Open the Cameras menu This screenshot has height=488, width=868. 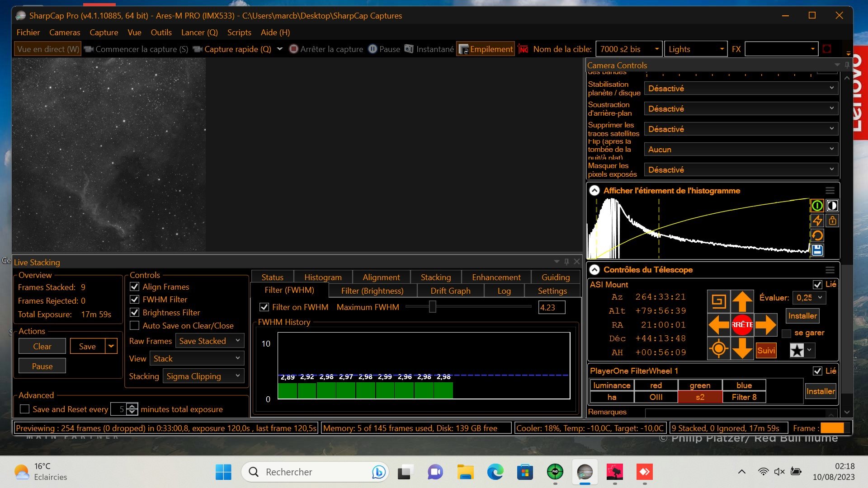tap(65, 33)
